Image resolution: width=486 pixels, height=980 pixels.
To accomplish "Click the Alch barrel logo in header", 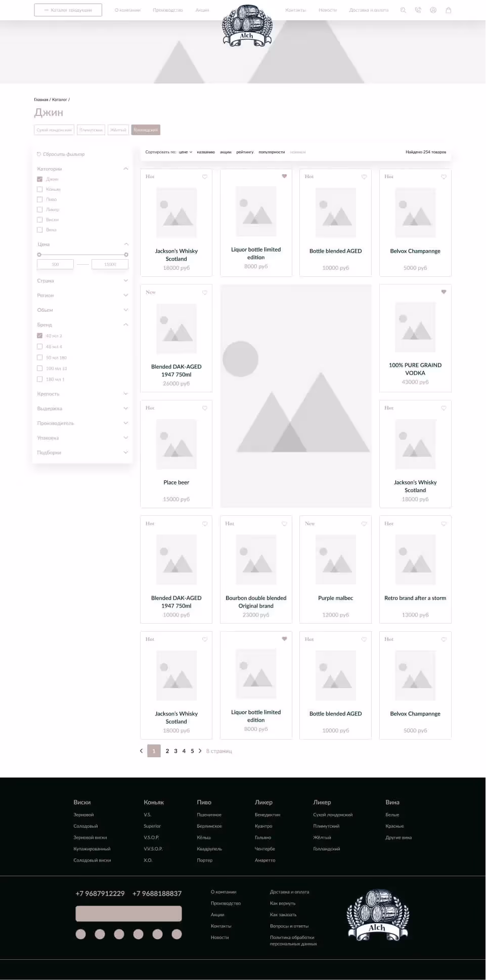I will pyautogui.click(x=247, y=26).
